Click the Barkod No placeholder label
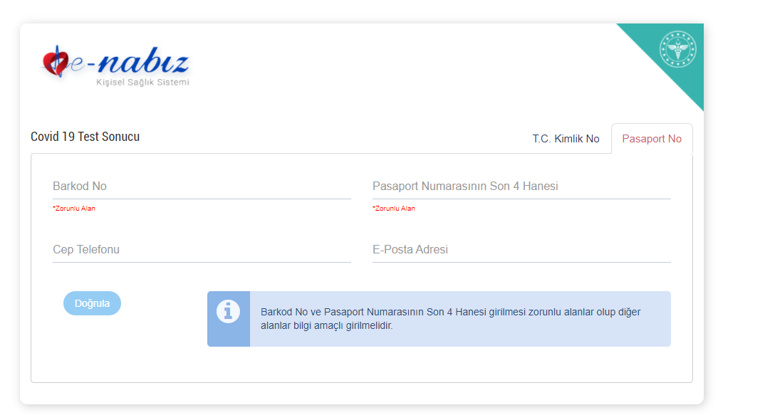770x420 pixels. pos(80,187)
